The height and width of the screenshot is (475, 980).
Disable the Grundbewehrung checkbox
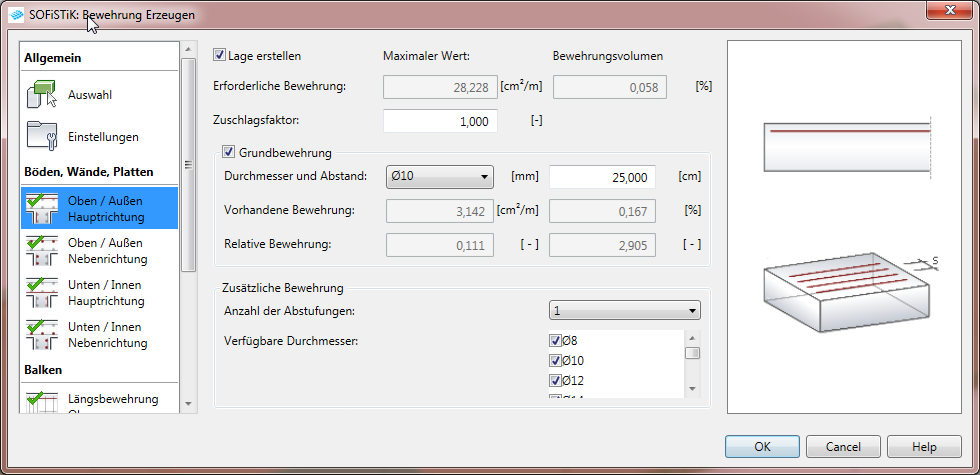pyautogui.click(x=229, y=152)
